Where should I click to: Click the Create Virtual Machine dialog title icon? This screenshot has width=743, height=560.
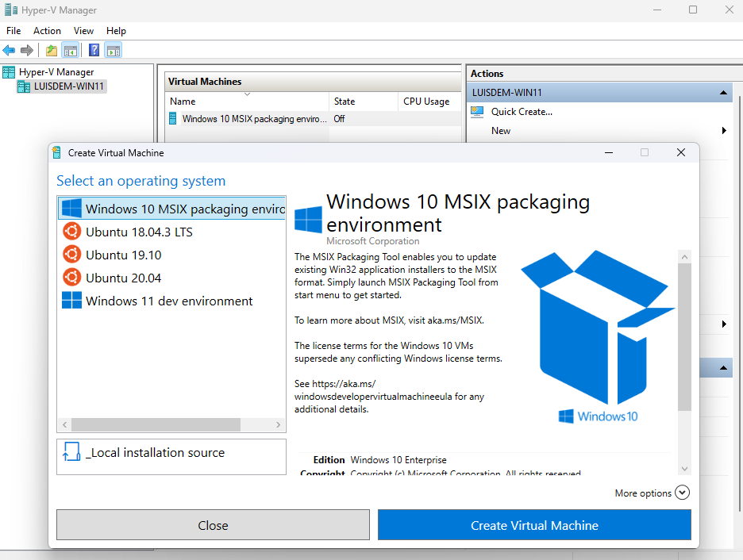pyautogui.click(x=57, y=152)
